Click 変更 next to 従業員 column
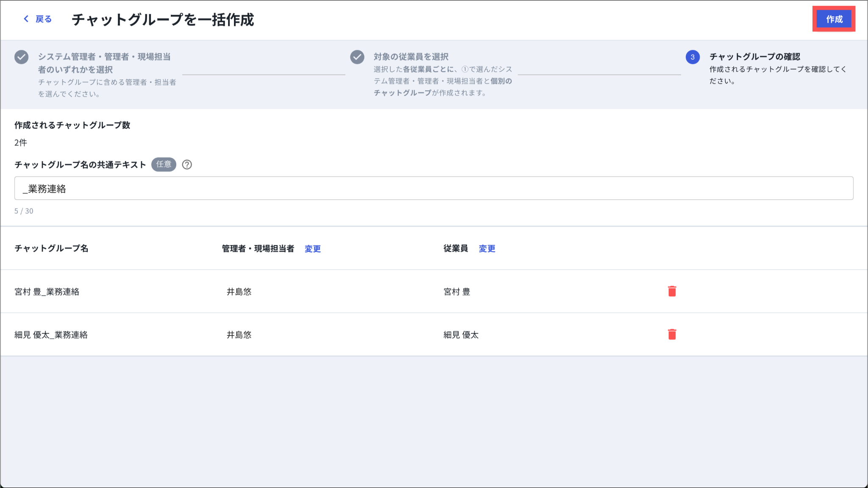 pos(487,249)
